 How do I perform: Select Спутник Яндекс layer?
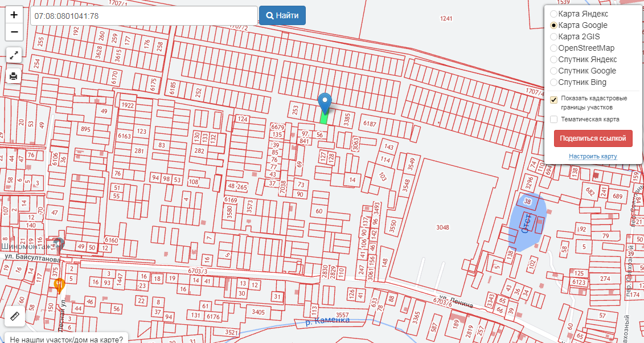(553, 60)
